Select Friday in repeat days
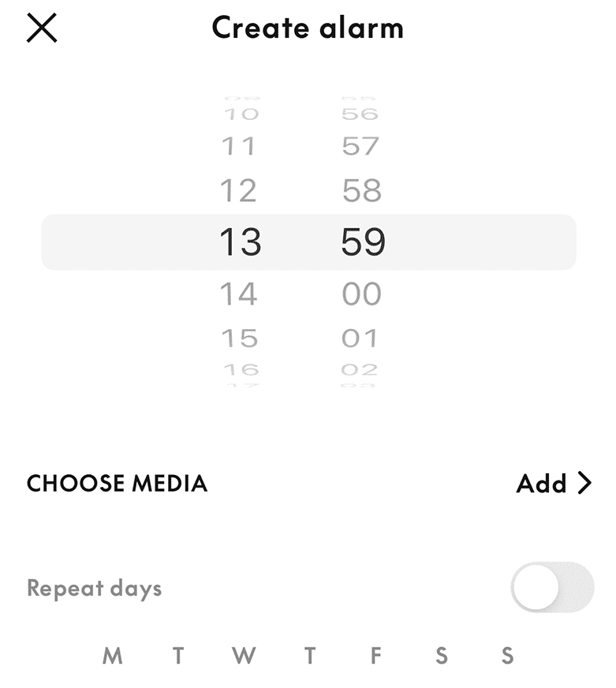 (x=375, y=656)
